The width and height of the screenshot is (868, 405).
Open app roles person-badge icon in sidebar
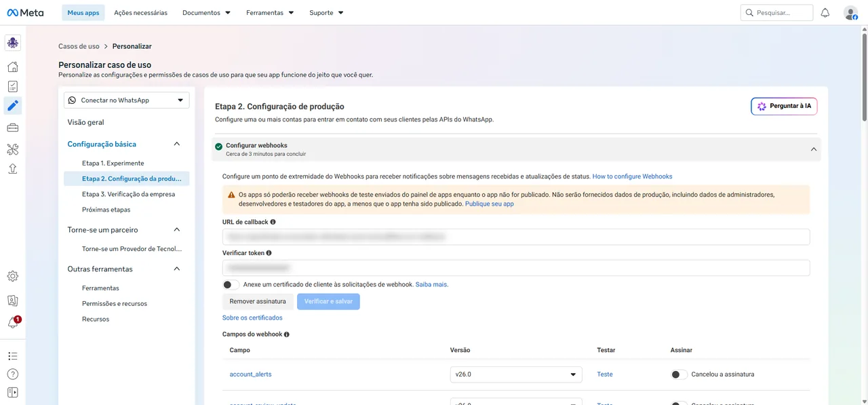(x=13, y=300)
